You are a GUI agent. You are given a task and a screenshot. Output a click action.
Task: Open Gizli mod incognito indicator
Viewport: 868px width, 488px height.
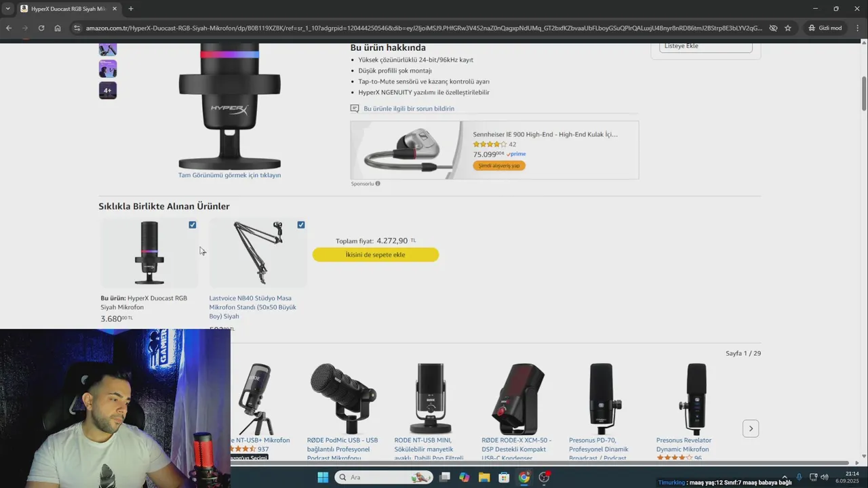pos(825,28)
